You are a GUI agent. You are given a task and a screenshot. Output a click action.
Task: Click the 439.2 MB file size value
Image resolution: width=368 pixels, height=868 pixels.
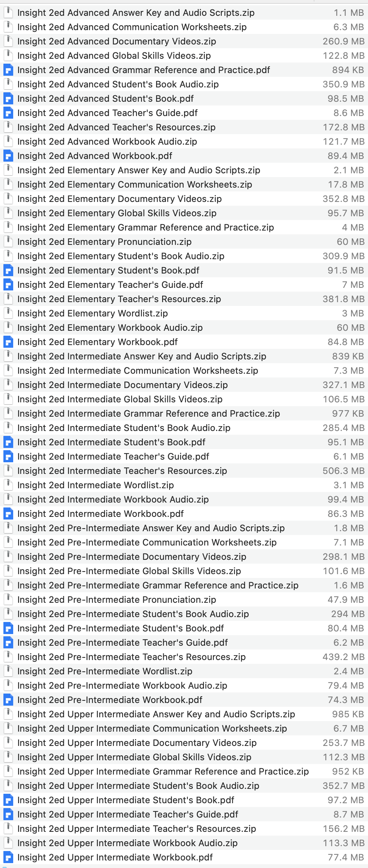click(x=343, y=657)
